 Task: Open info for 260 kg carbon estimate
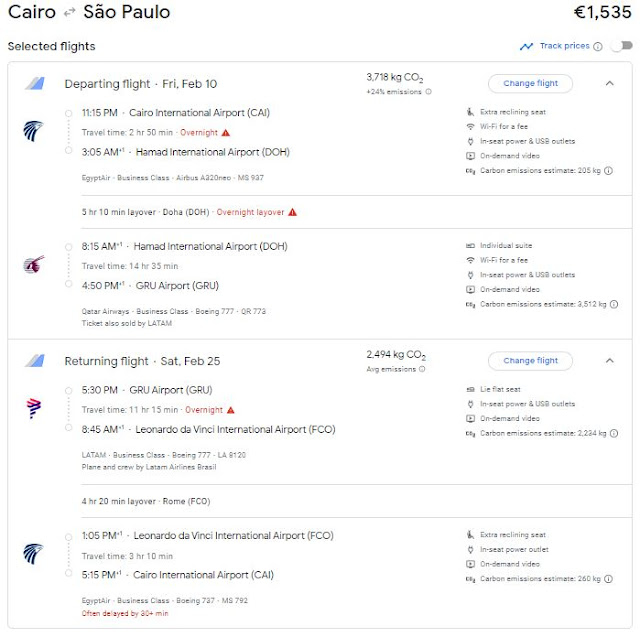tap(612, 581)
